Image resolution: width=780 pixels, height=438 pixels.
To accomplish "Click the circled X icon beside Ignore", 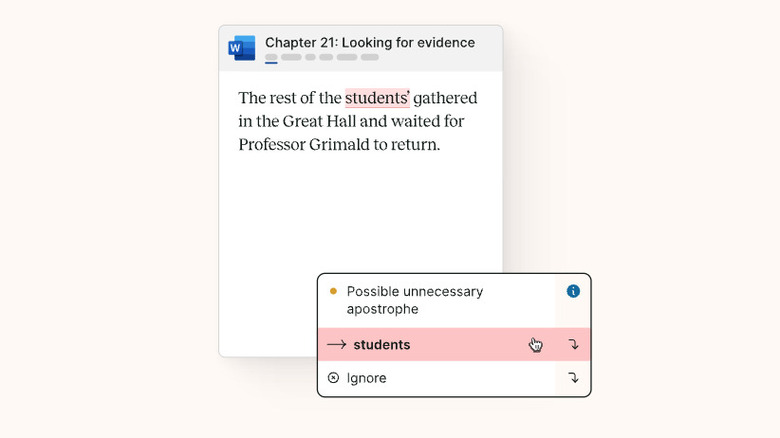I will 333,378.
